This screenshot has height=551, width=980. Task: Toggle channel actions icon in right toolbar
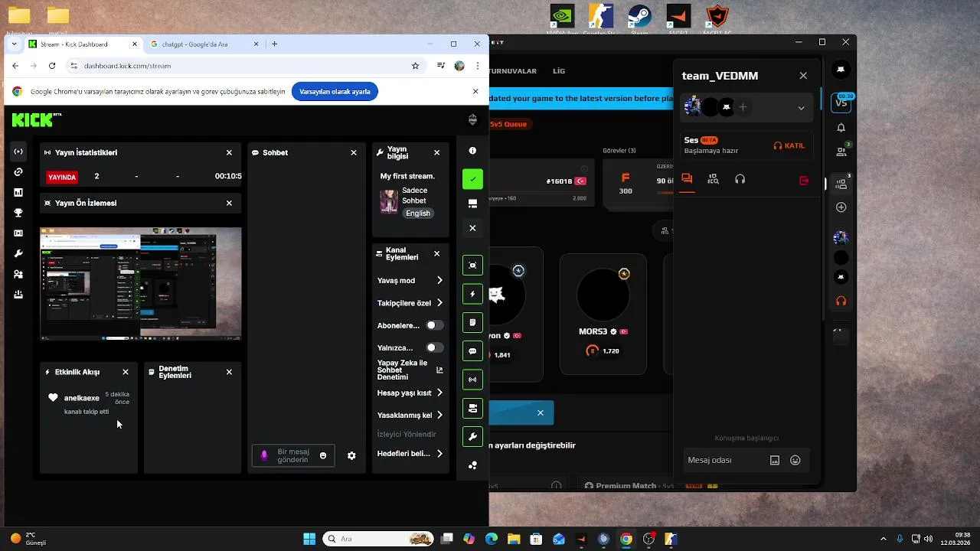tap(472, 408)
